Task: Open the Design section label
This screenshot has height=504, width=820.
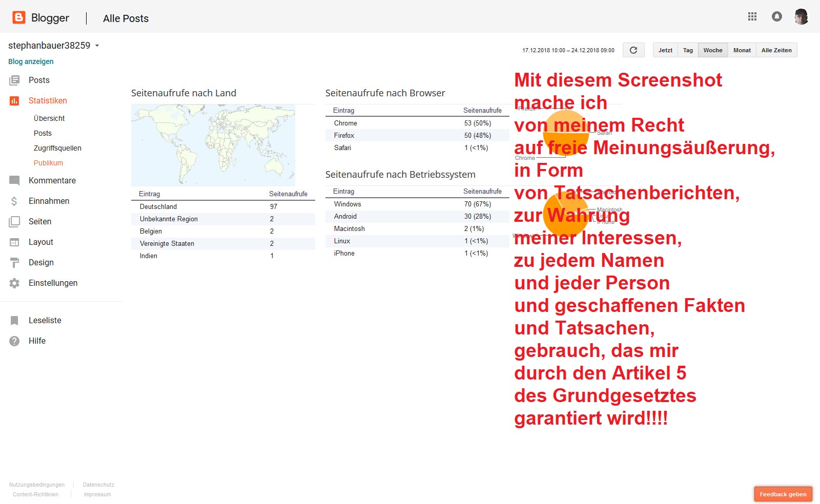Action: click(x=41, y=263)
